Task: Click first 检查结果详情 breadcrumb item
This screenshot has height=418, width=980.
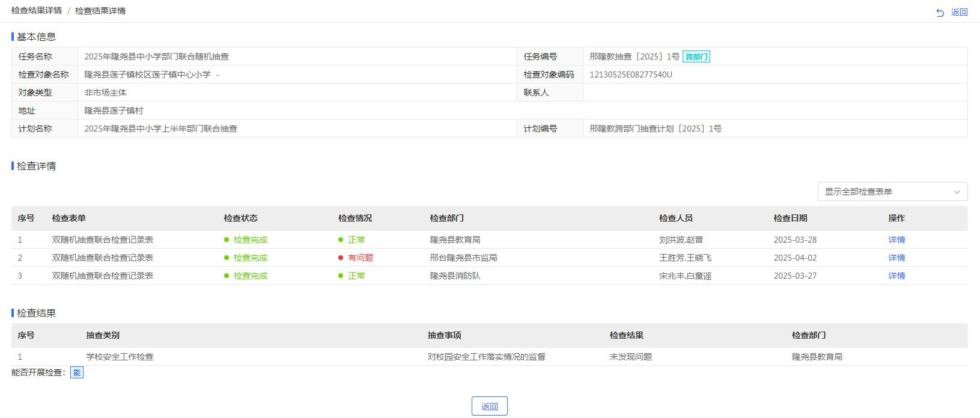Action: (x=36, y=11)
